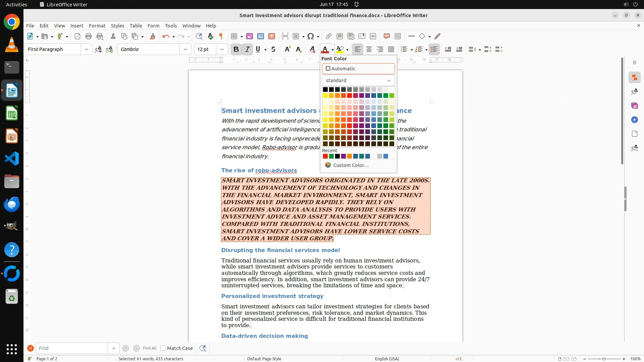Open the Styles menu
Image resolution: width=644 pixels, height=362 pixels.
click(117, 25)
